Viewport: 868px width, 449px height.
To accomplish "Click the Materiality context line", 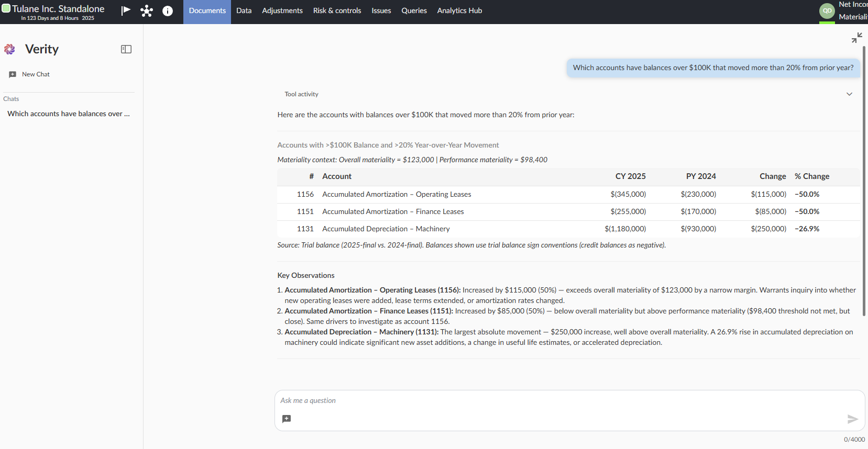I will click(412, 160).
